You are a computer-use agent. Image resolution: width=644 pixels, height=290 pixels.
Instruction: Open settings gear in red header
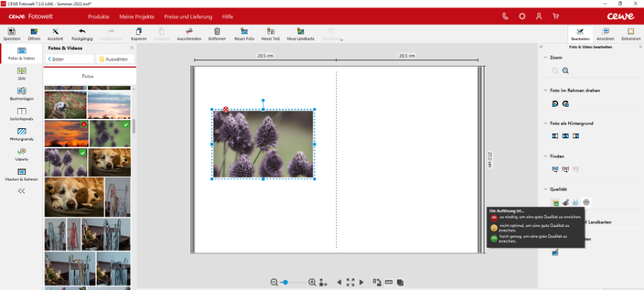[x=522, y=16]
